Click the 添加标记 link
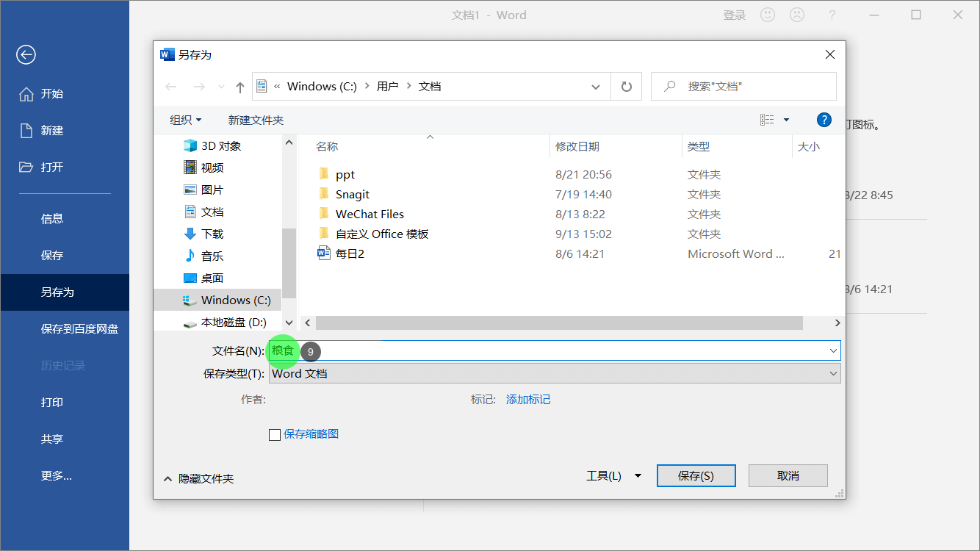 tap(528, 400)
